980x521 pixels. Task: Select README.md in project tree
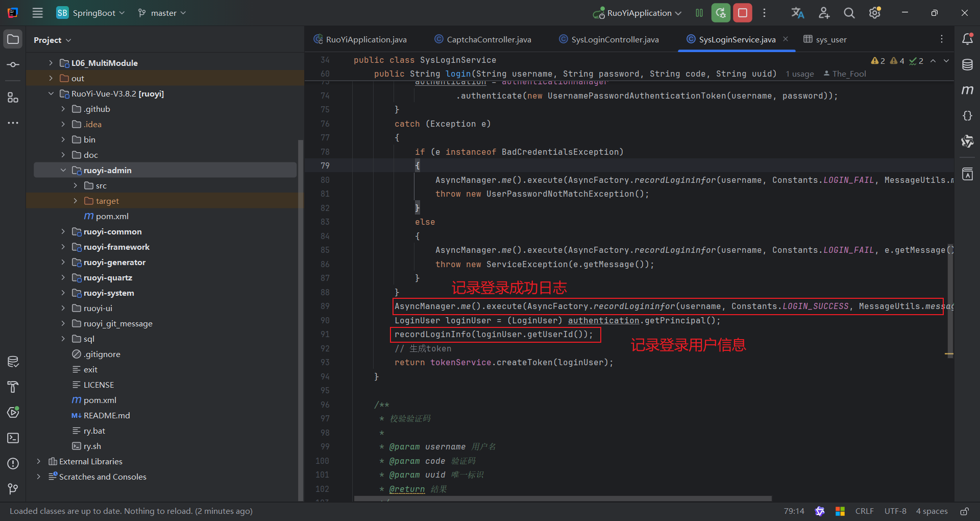107,415
